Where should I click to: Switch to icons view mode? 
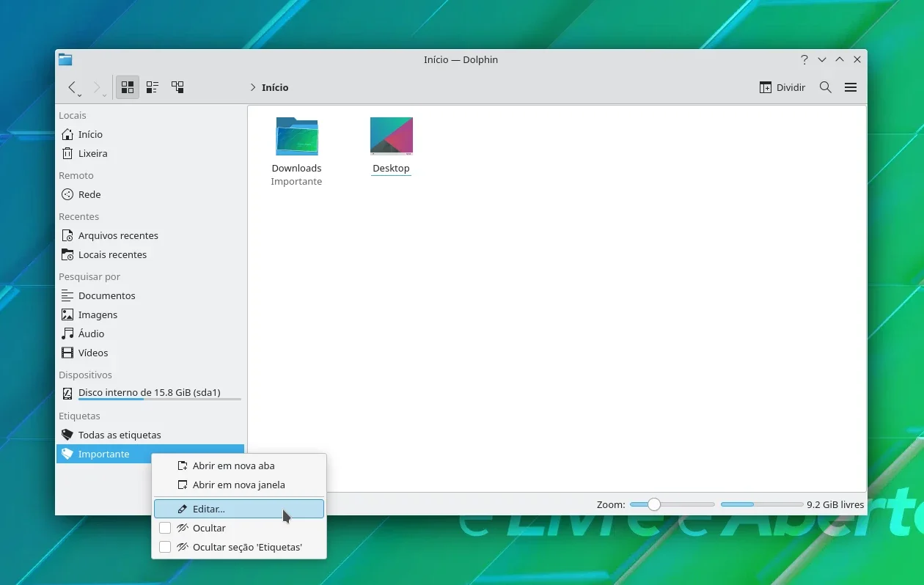[128, 87]
